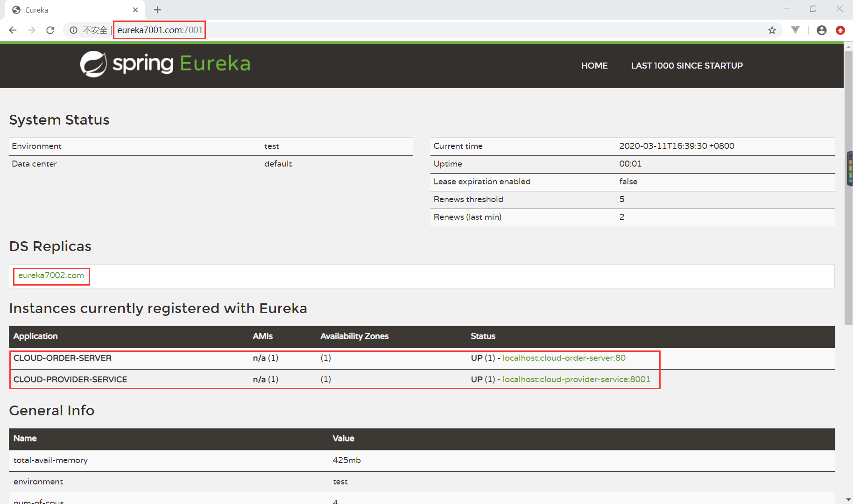This screenshot has width=853, height=504.
Task: Click the site security info icon
Action: click(73, 30)
